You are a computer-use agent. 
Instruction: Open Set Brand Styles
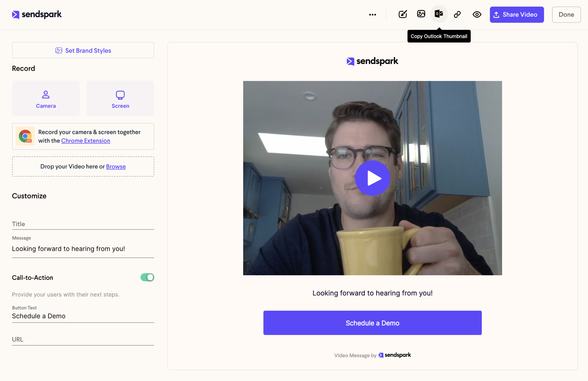(83, 50)
